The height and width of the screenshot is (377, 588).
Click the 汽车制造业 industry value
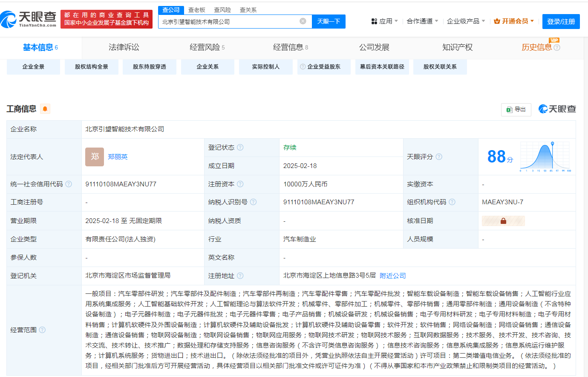(300, 239)
